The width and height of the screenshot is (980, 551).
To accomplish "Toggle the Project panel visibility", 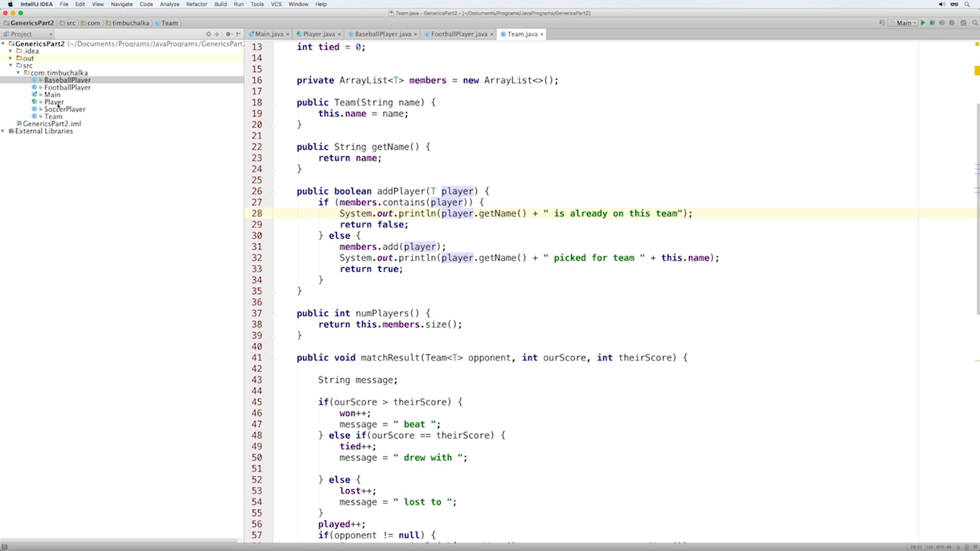I will pos(20,34).
